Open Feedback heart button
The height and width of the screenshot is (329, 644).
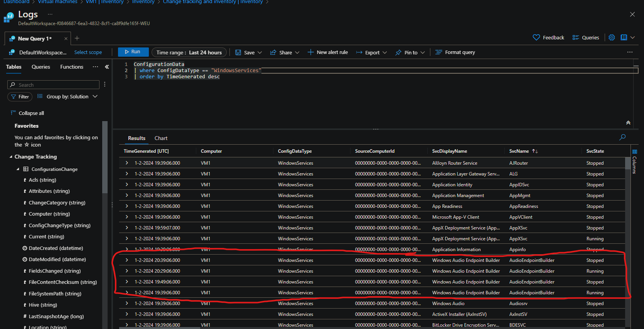tap(548, 37)
